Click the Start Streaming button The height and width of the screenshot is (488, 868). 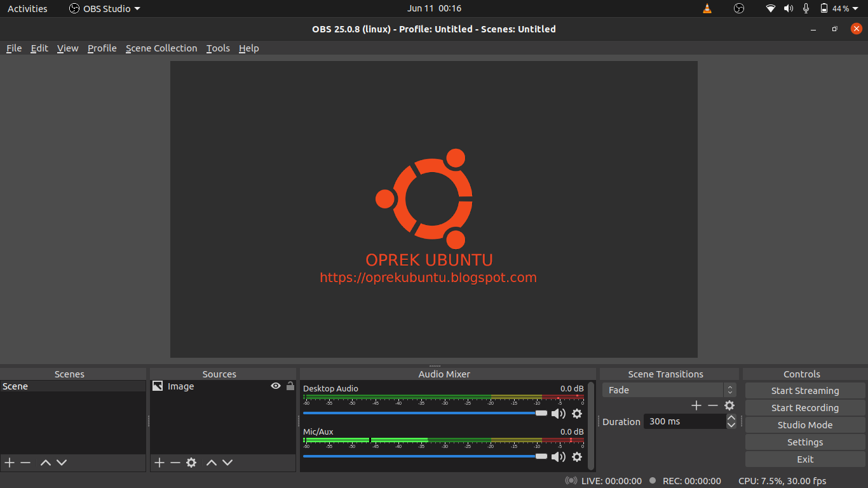point(804,390)
